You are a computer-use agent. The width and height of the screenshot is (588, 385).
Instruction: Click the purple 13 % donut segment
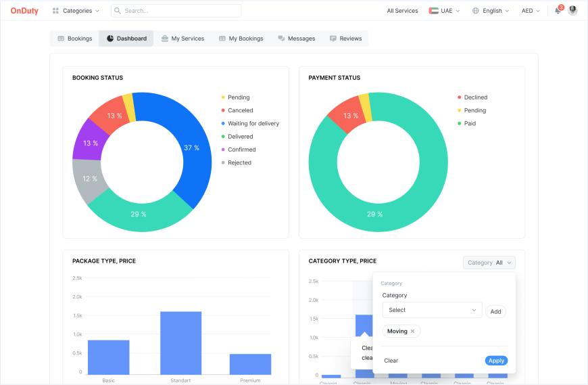(91, 143)
